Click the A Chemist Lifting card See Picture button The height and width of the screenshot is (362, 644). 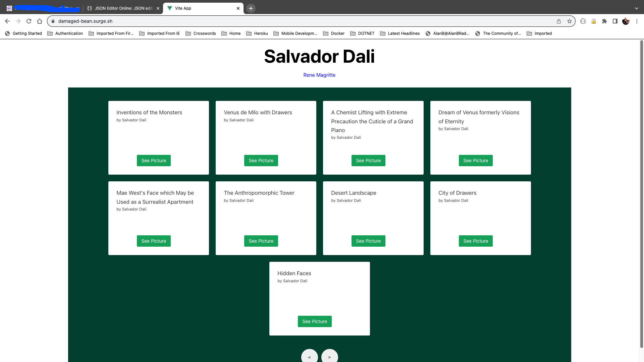pos(368,161)
